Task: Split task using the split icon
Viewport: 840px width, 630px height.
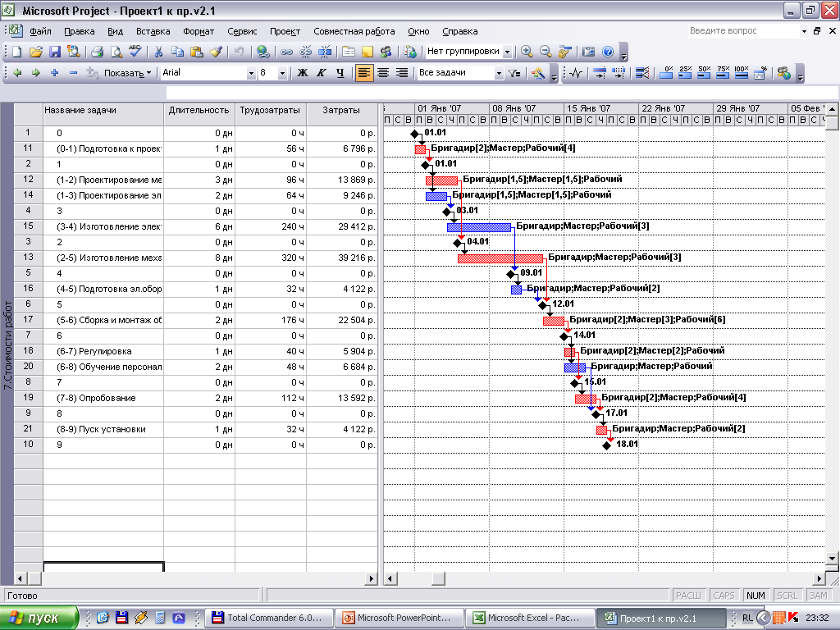Action: 325,52
